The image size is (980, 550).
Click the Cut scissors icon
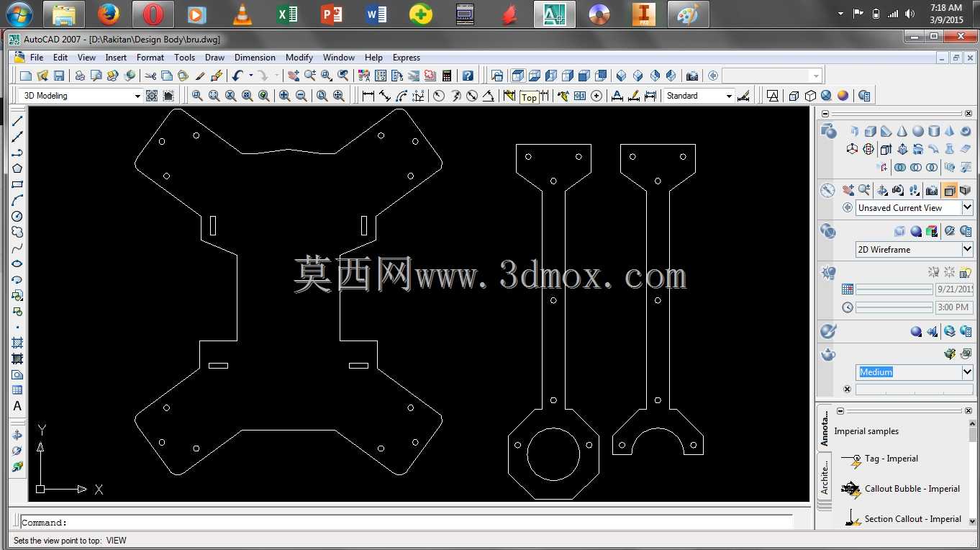point(150,76)
